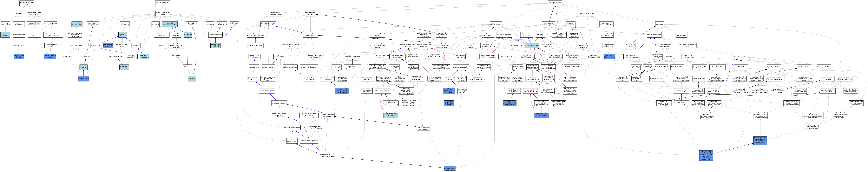Select the regulation of biological quality node
Screen dimensions: 868x172
(x=594, y=57)
